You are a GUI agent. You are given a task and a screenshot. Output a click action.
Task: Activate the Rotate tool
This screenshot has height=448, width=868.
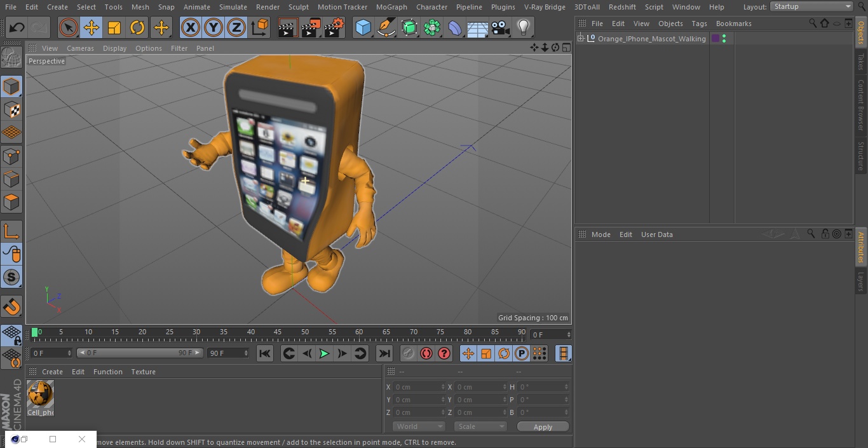[x=137, y=27]
